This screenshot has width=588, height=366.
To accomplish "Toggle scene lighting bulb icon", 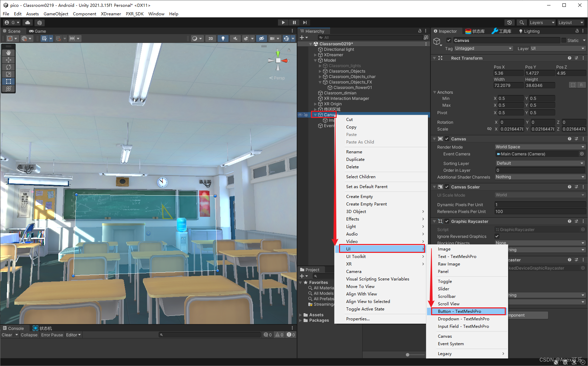I will click(x=223, y=39).
